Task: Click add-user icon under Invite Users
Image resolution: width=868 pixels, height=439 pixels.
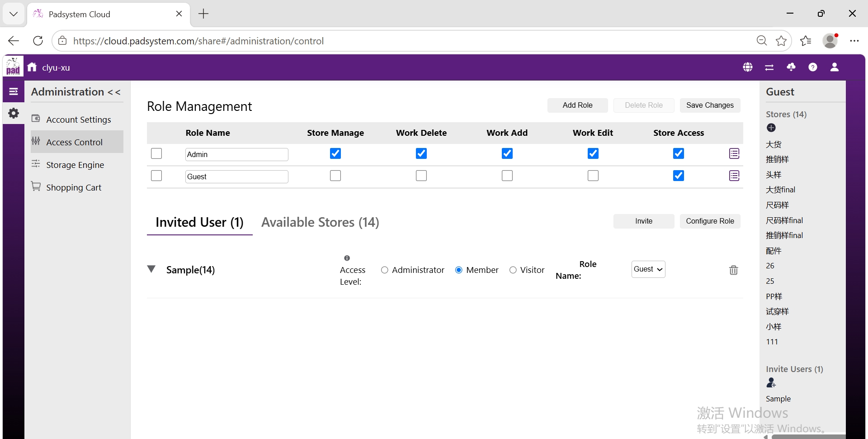Action: point(771,383)
